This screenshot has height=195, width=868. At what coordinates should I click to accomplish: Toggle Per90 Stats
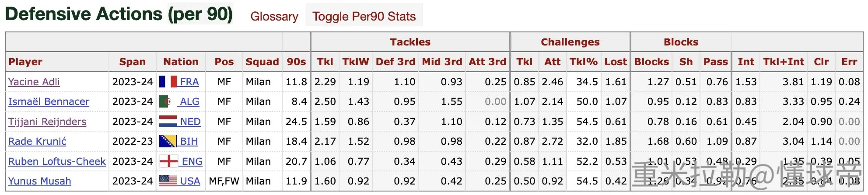coord(364,16)
